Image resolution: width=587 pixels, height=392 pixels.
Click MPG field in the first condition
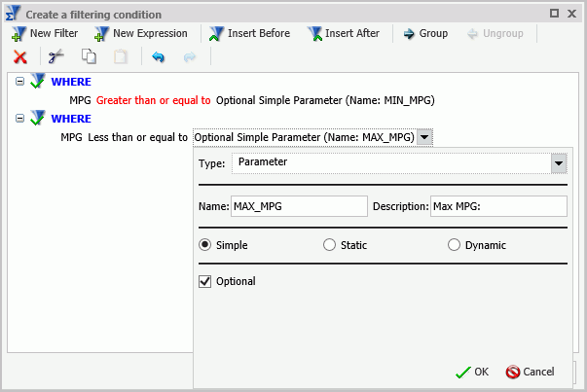click(80, 100)
